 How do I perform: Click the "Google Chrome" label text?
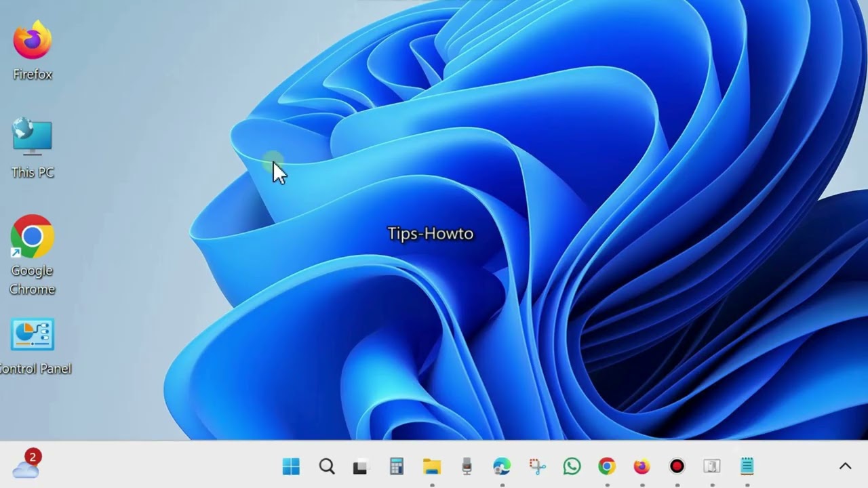pyautogui.click(x=32, y=280)
